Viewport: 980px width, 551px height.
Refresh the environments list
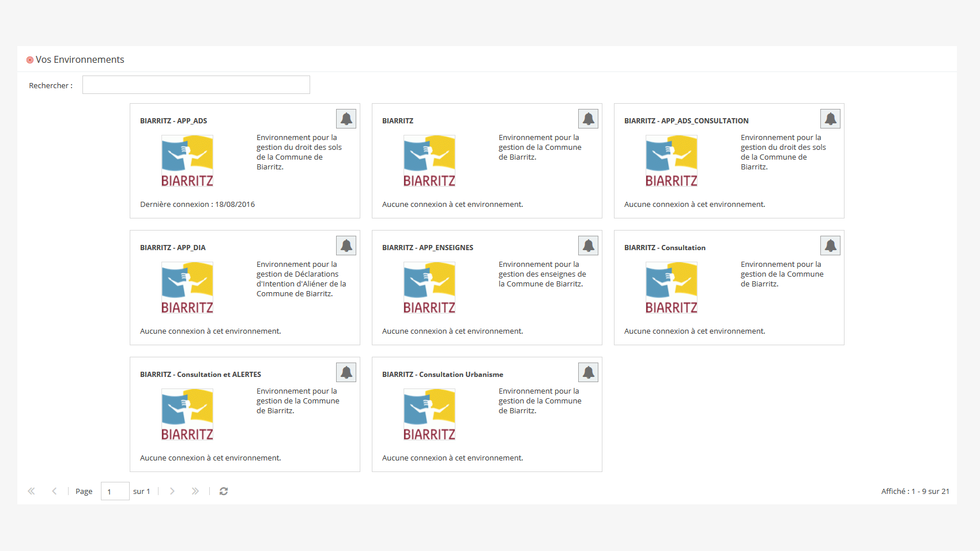[x=224, y=491]
